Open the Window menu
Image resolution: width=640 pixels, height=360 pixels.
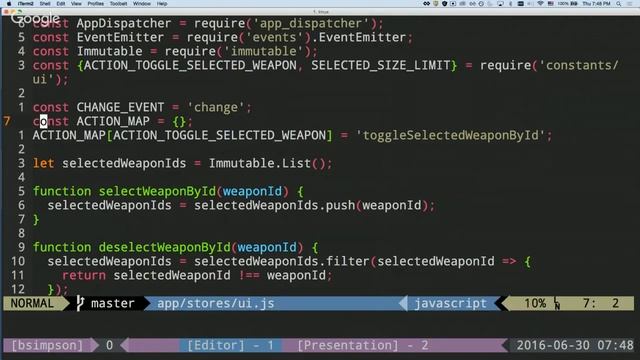(142, 4)
